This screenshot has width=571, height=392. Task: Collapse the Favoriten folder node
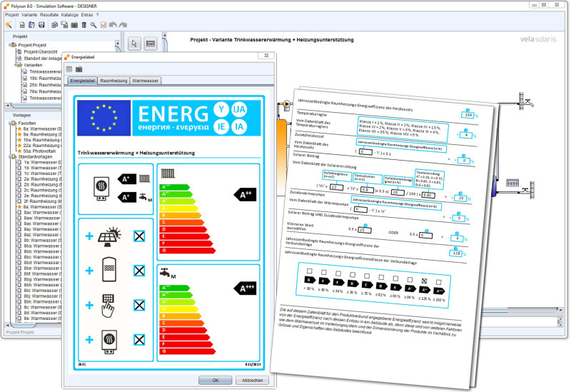pos(11,123)
